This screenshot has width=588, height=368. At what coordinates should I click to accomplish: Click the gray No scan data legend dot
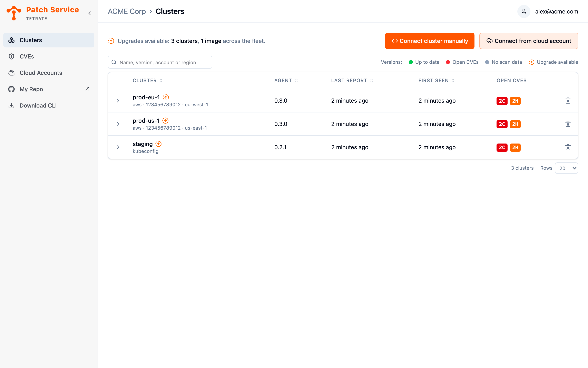[x=487, y=62]
